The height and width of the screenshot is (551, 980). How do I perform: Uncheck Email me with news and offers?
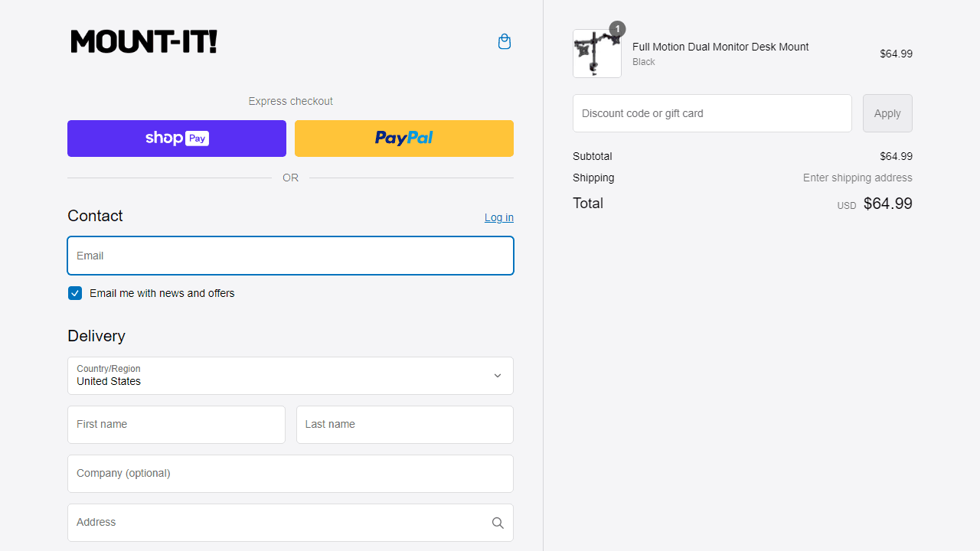(x=75, y=293)
